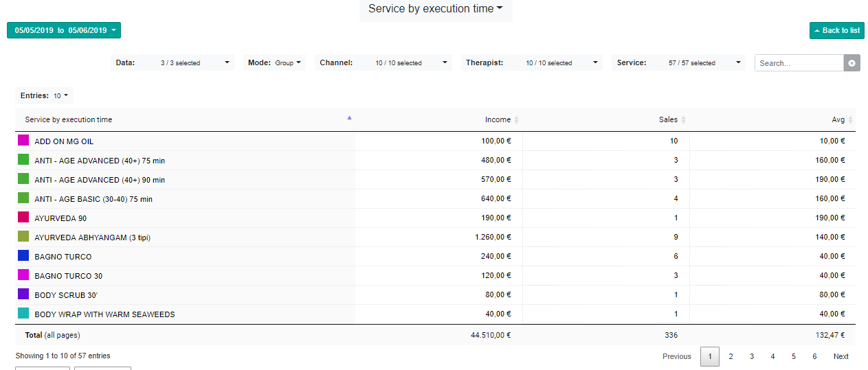Clear the search field with X icon
Image resolution: width=868 pixels, height=370 pixels.
click(x=852, y=63)
